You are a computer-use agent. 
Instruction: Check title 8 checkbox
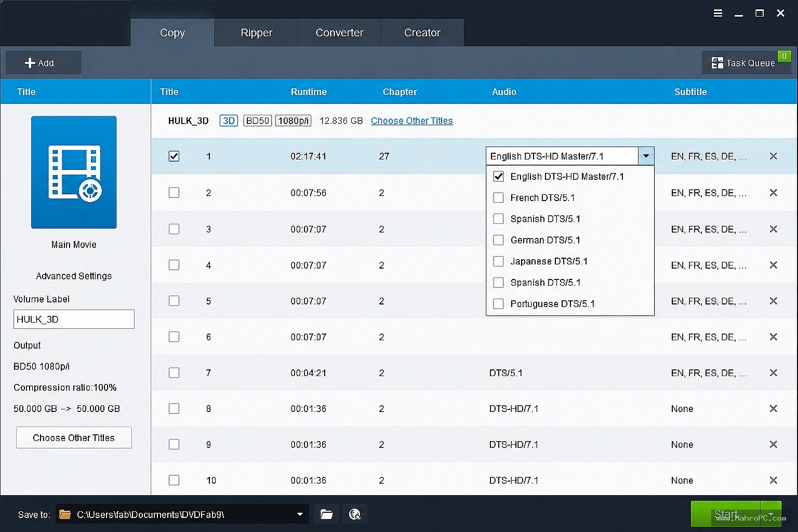click(174, 408)
